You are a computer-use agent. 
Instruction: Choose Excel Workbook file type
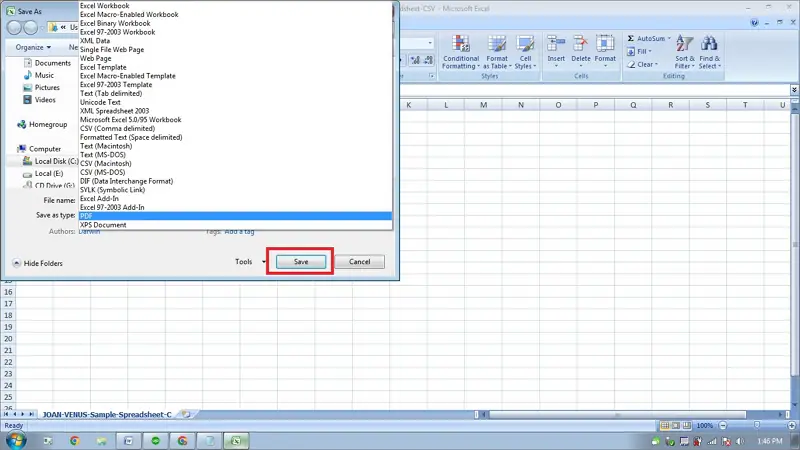(235, 6)
